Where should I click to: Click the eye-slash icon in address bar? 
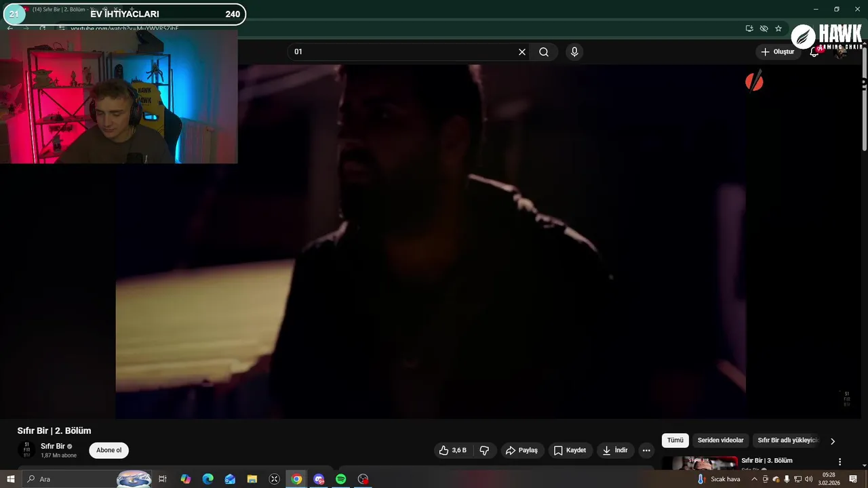click(764, 28)
